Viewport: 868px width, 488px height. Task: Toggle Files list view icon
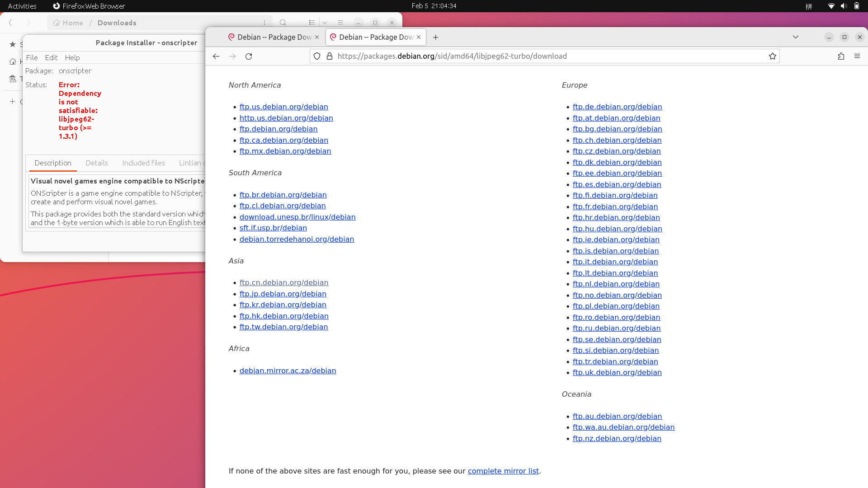(x=312, y=23)
